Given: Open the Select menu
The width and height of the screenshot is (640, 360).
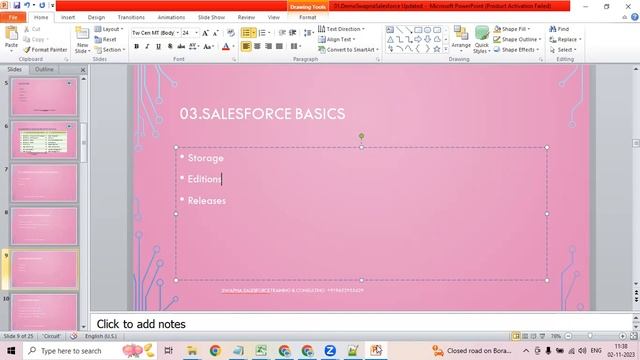Looking at the screenshot, I should pyautogui.click(x=563, y=49).
